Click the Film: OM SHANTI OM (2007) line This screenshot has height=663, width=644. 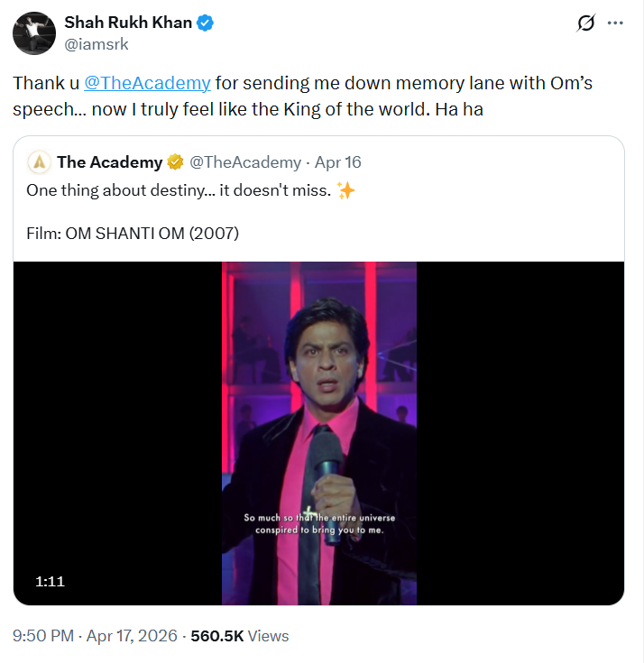133,234
